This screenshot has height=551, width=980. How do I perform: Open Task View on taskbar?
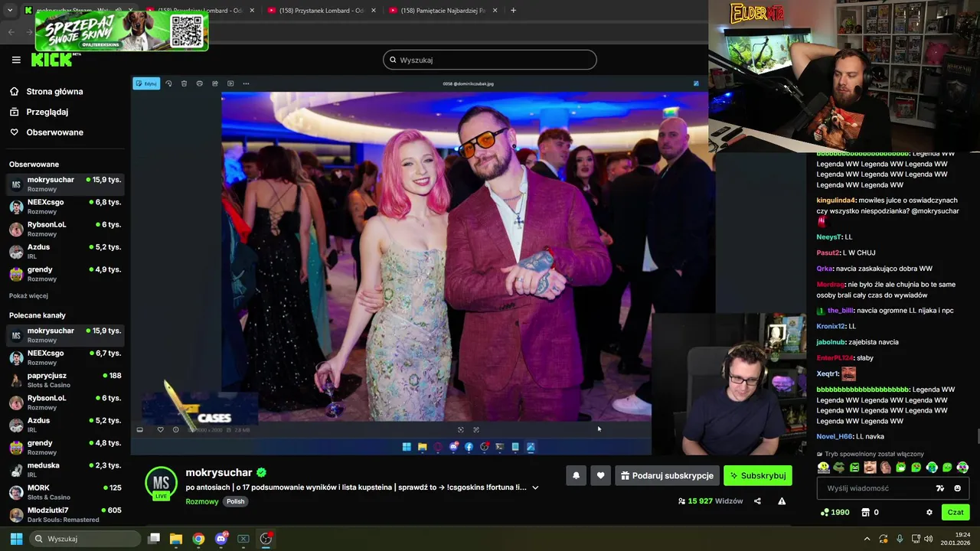pyautogui.click(x=154, y=539)
